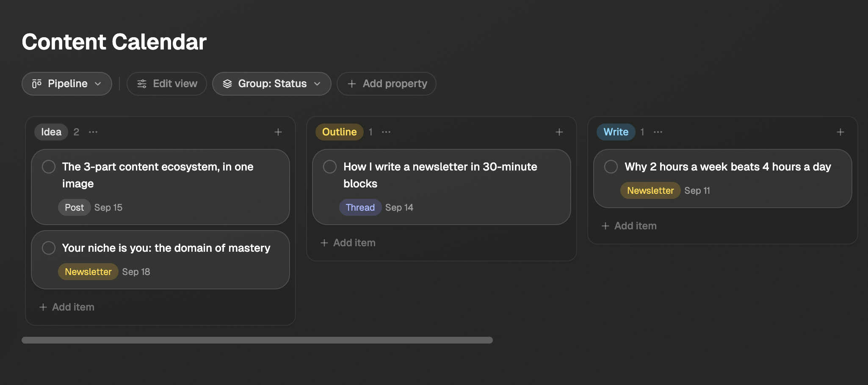This screenshot has height=385, width=868.
Task: Click the Sep 18 date
Action: (x=136, y=272)
